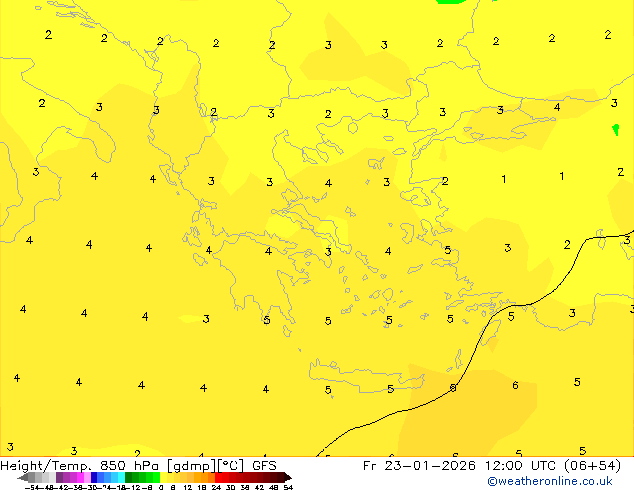
Task: Click the dark maroon arrow at the legend's right end
Action: (x=288, y=477)
